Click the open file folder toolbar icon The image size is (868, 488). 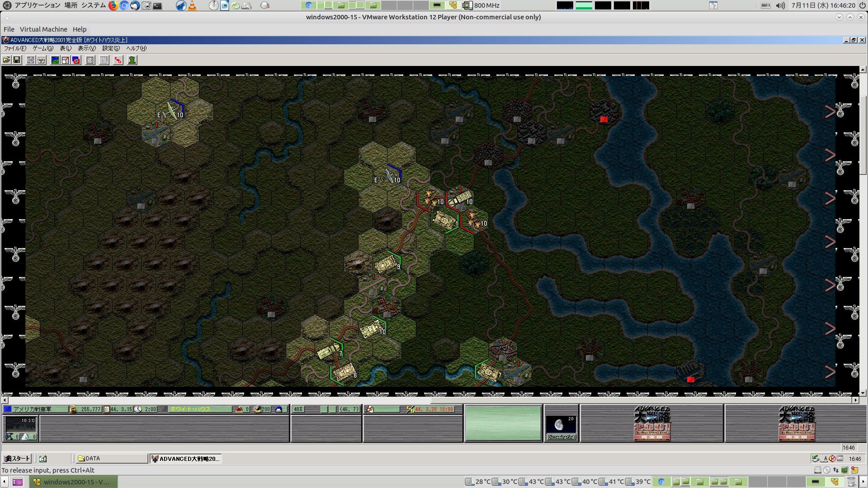pos(6,60)
